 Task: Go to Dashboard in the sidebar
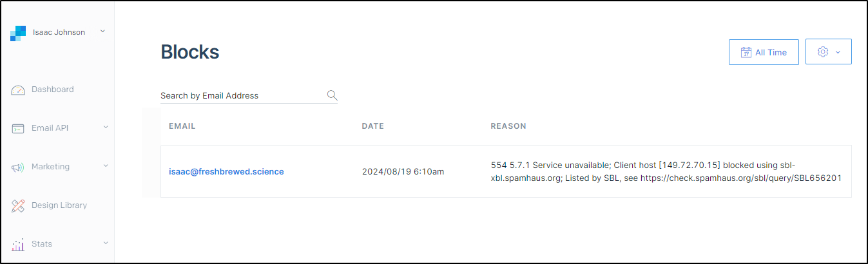click(x=52, y=90)
